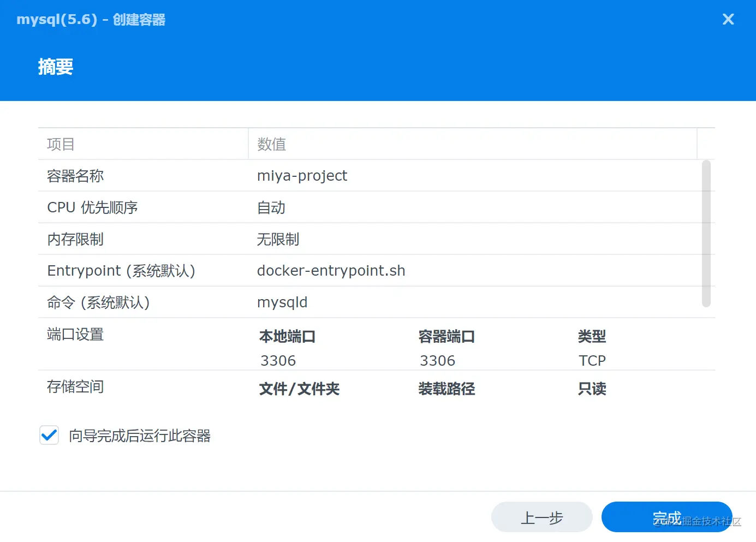Close the create container dialog
Image resolution: width=756 pixels, height=542 pixels.
(x=728, y=20)
